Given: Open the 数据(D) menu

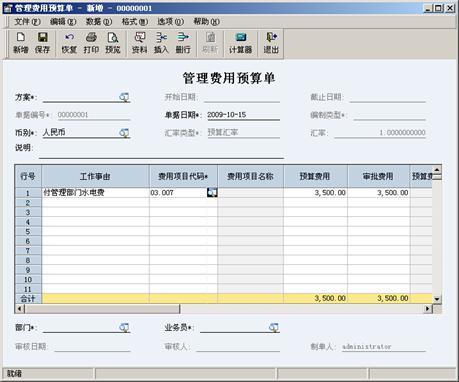Looking at the screenshot, I should tap(99, 22).
